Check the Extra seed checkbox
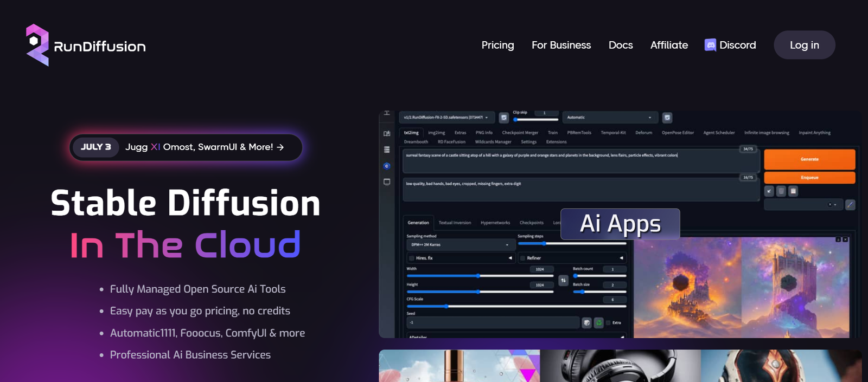This screenshot has width=868, height=382. point(608,322)
